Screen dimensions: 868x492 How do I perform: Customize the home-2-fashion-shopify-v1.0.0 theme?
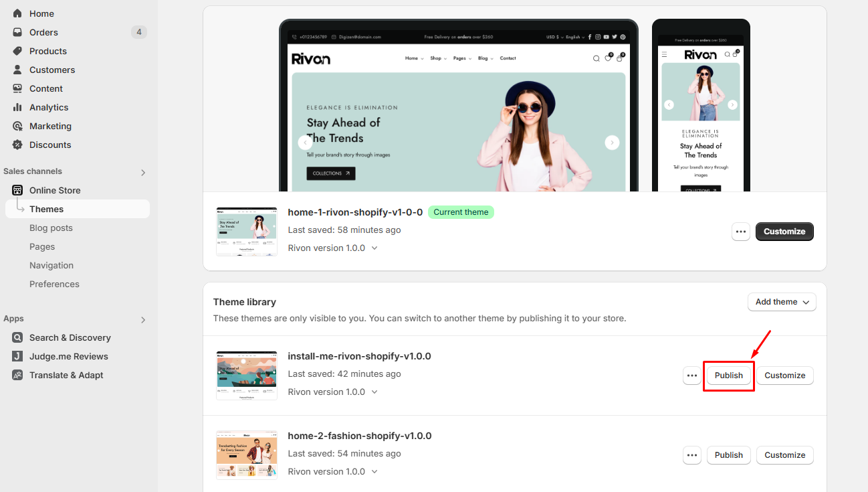(x=785, y=455)
